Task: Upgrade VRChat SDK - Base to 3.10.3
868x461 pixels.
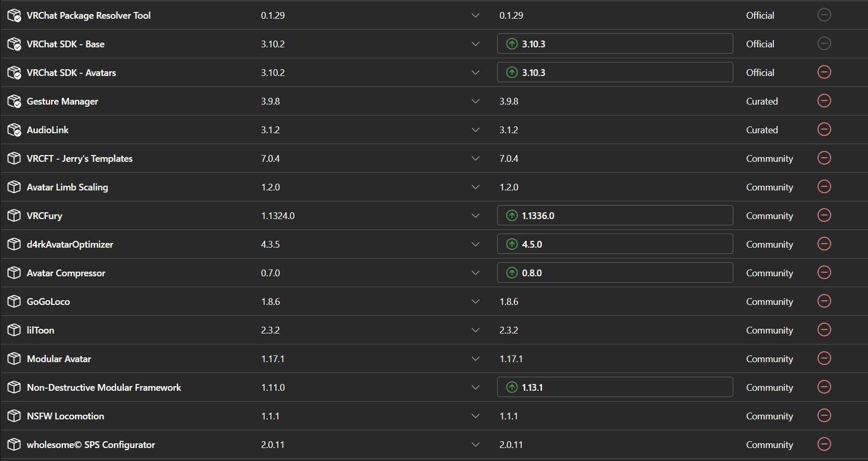Action: click(x=615, y=44)
